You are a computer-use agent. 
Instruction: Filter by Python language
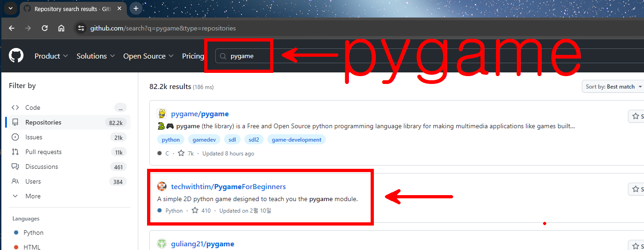point(33,232)
